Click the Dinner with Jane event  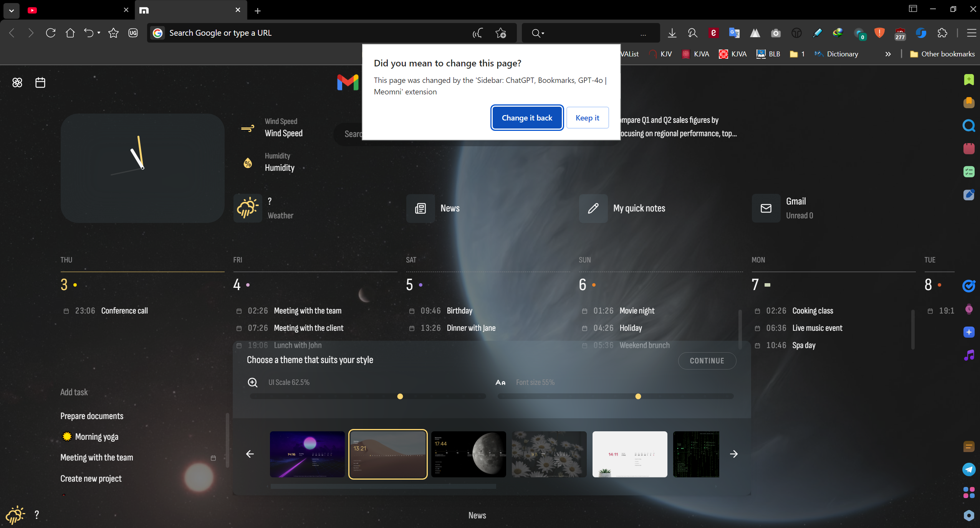[x=471, y=328]
